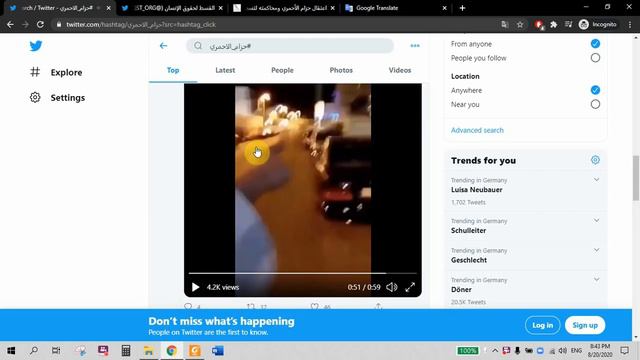
Task: Open File Explorer from the taskbar
Action: 149,351
